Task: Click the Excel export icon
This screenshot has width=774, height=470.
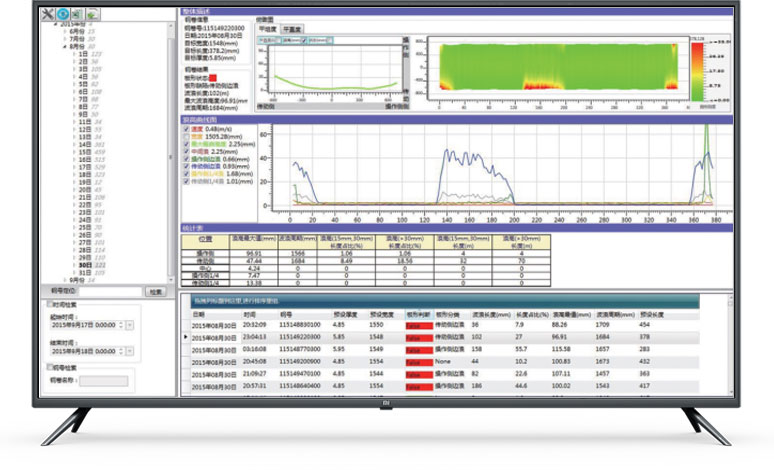Action: coord(76,15)
